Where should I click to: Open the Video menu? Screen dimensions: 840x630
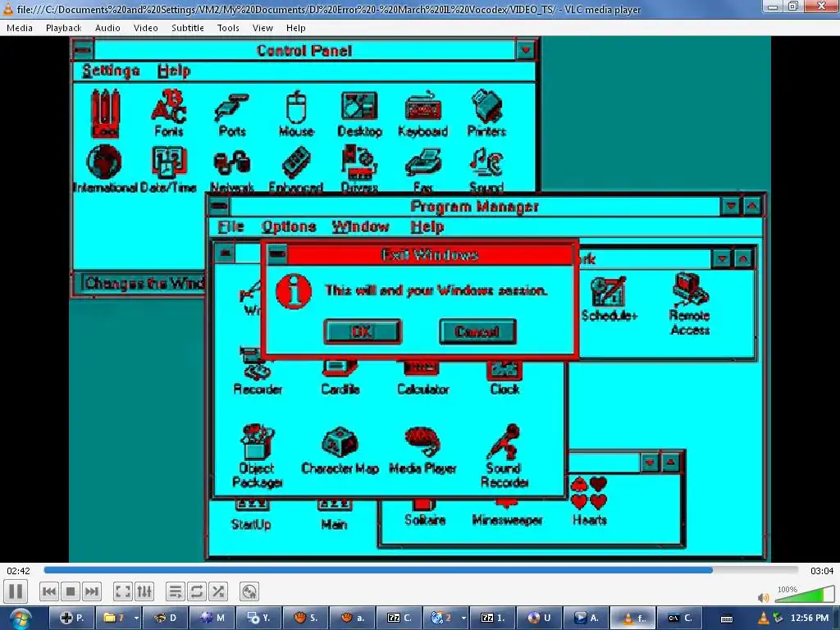pos(146,28)
